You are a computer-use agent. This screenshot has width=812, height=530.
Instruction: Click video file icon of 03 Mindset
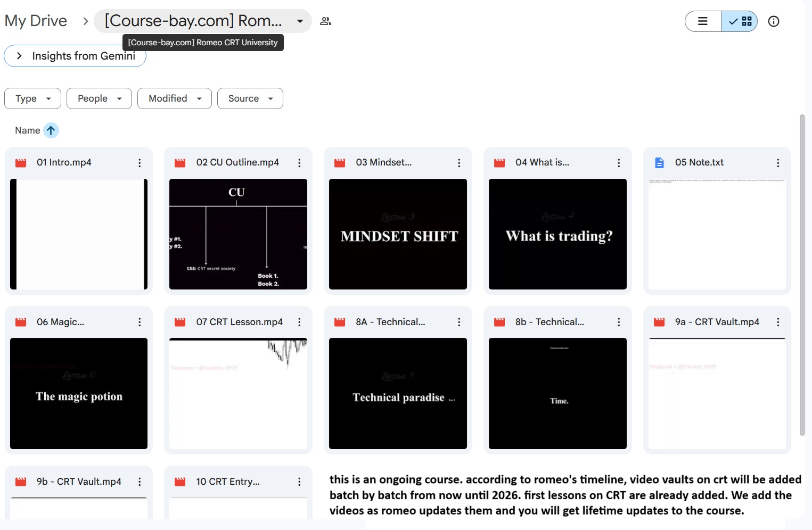[x=340, y=163]
